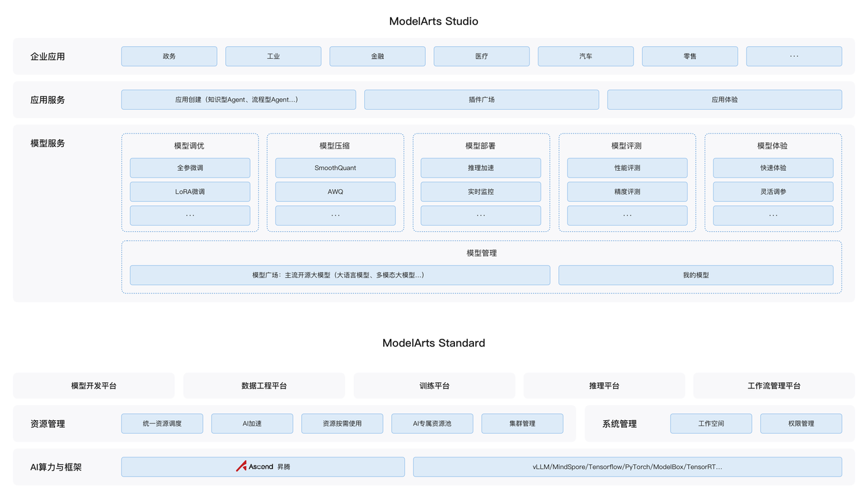This screenshot has width=868, height=494.
Task: Select 应用创建 (知识型Agent) box
Action: [x=238, y=100]
